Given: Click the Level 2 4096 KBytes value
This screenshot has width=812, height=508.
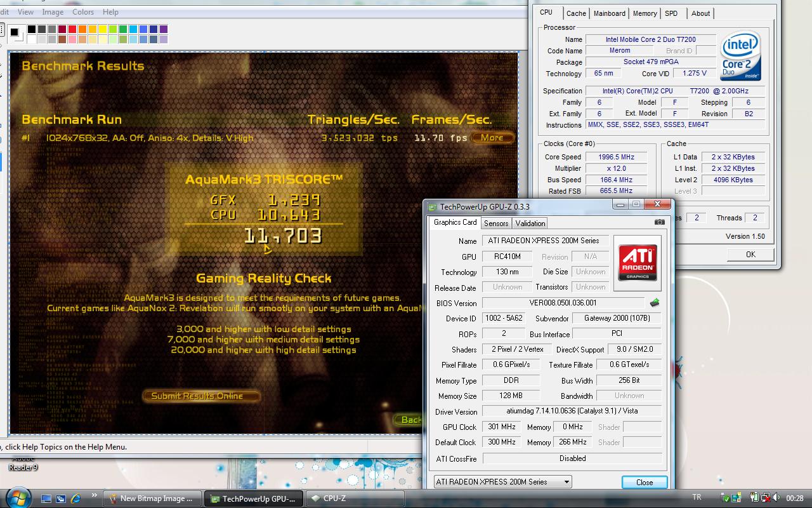Looking at the screenshot, I should coord(733,180).
